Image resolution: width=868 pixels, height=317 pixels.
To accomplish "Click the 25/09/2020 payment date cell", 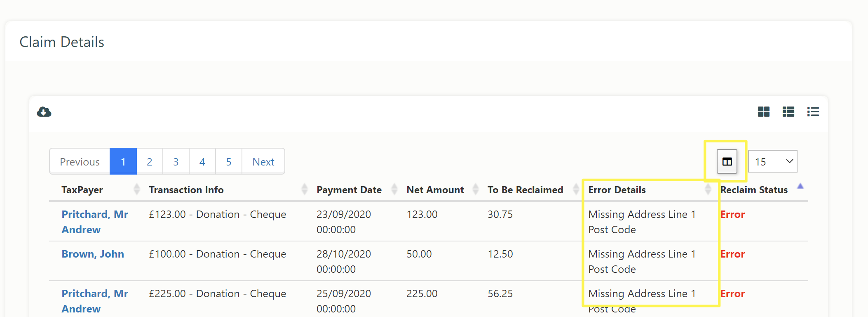I will point(344,301).
